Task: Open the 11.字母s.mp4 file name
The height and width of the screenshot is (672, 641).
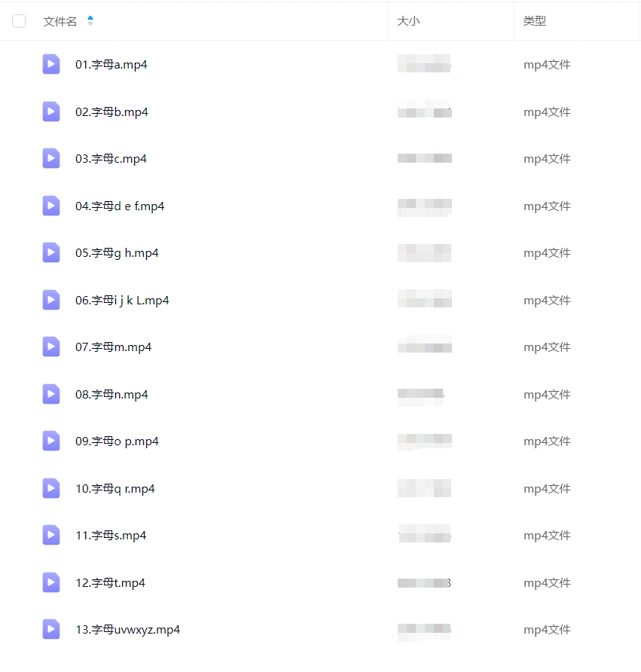Action: pyautogui.click(x=111, y=536)
